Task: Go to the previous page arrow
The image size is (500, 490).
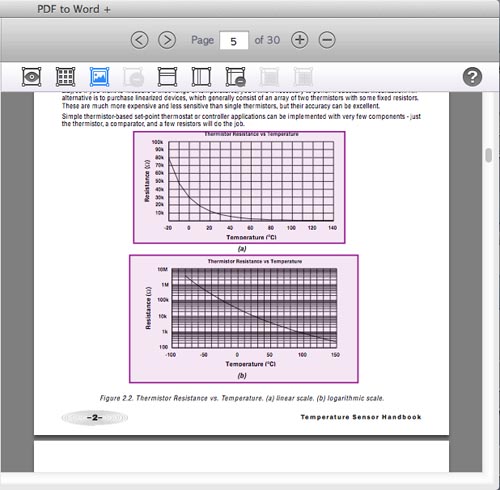Action: tap(139, 40)
